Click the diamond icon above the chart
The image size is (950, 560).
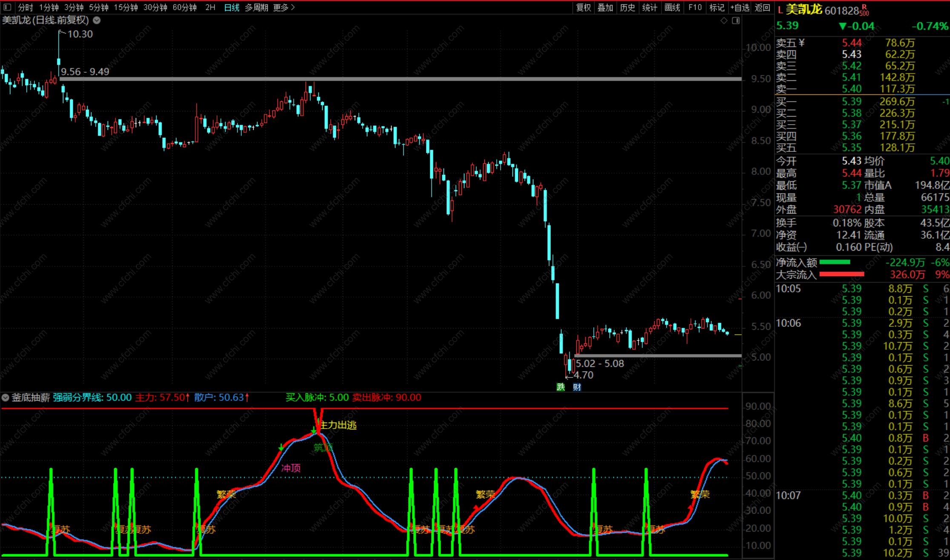(724, 20)
